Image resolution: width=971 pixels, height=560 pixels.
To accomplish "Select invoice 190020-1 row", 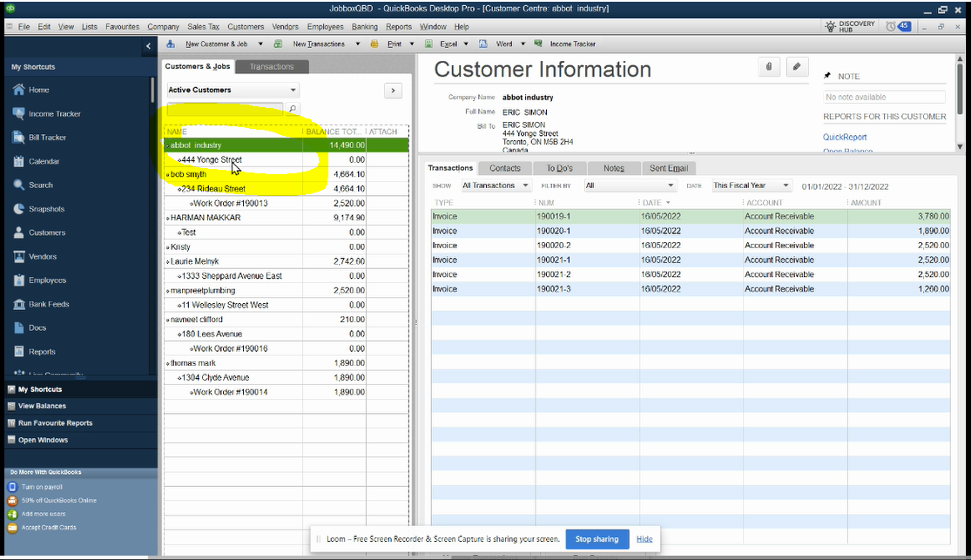I will (691, 231).
